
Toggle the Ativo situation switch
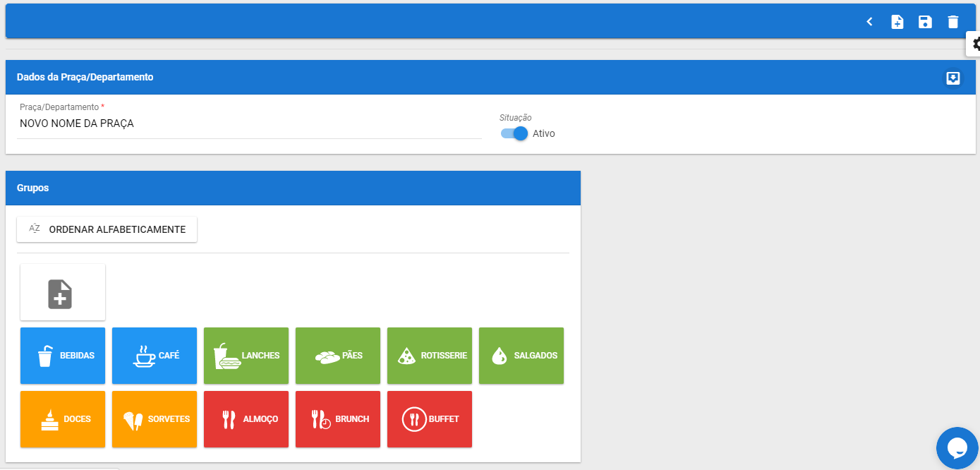[x=514, y=133]
